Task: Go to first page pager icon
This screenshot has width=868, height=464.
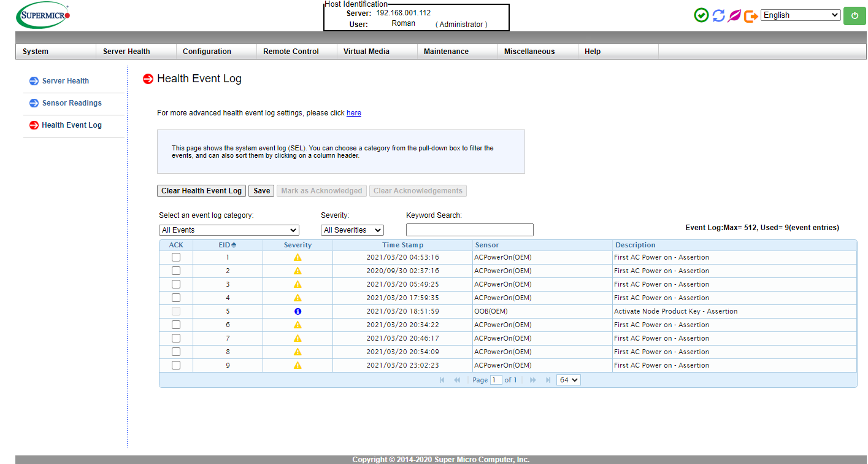Action: point(442,380)
